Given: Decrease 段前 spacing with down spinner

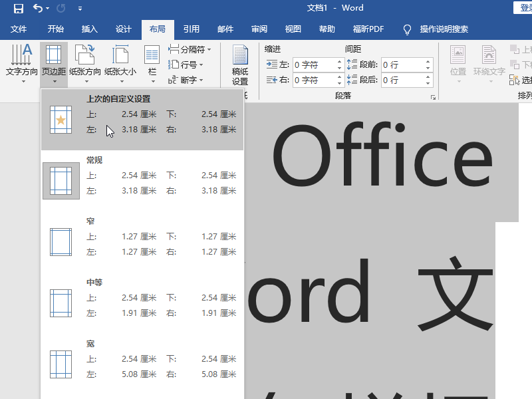Looking at the screenshot, I should pos(428,68).
